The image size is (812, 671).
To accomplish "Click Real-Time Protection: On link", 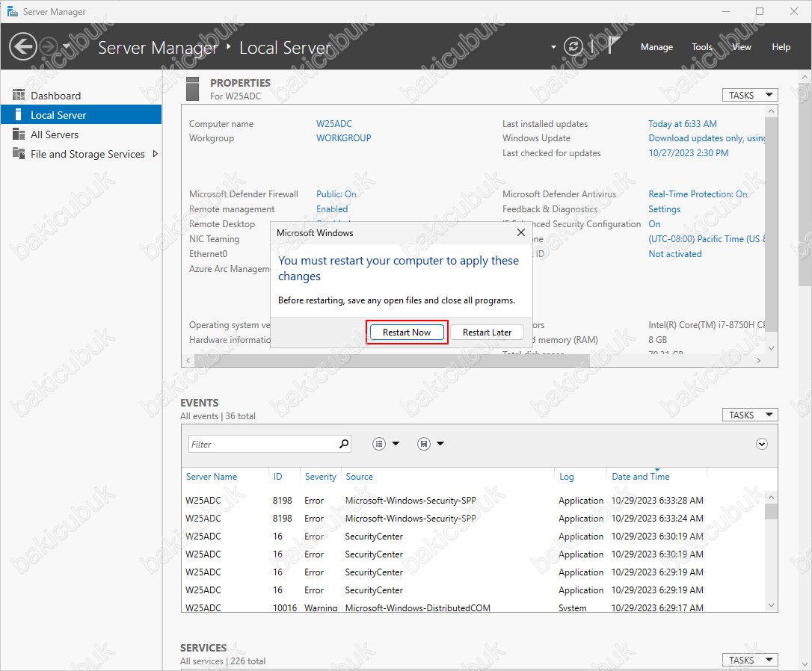I will pyautogui.click(x=698, y=194).
